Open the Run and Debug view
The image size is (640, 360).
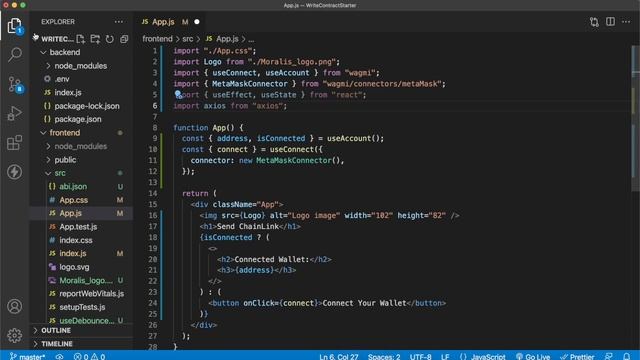pos(14,113)
